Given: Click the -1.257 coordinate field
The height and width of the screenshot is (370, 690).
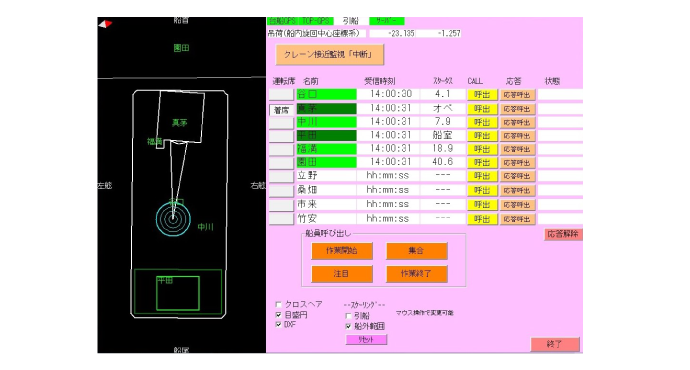Looking at the screenshot, I should pos(439,33).
